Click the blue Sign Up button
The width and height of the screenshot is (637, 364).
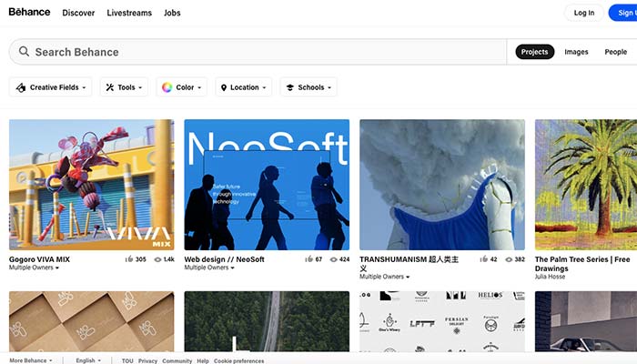(x=622, y=13)
